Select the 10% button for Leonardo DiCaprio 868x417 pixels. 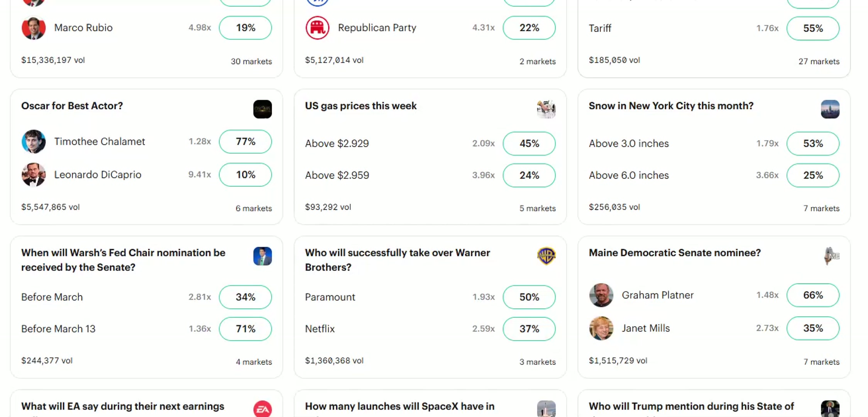[x=245, y=175]
